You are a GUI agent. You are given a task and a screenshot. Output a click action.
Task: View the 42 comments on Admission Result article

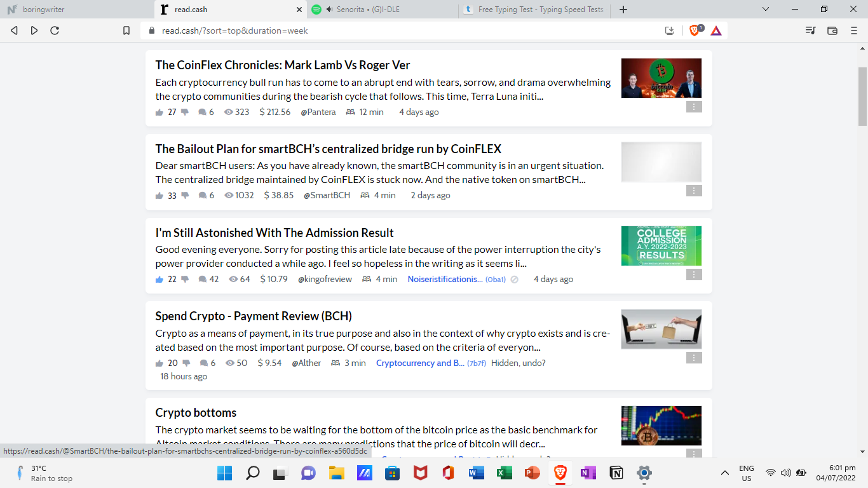coord(208,280)
